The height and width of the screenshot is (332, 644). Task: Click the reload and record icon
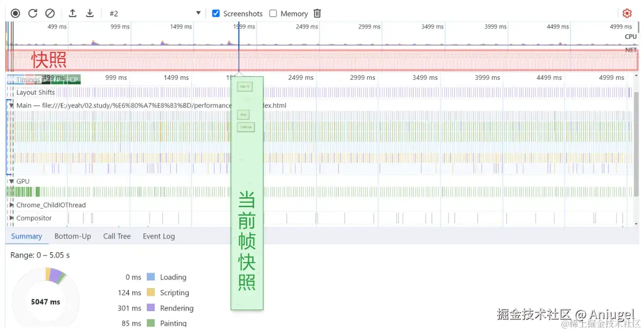32,13
